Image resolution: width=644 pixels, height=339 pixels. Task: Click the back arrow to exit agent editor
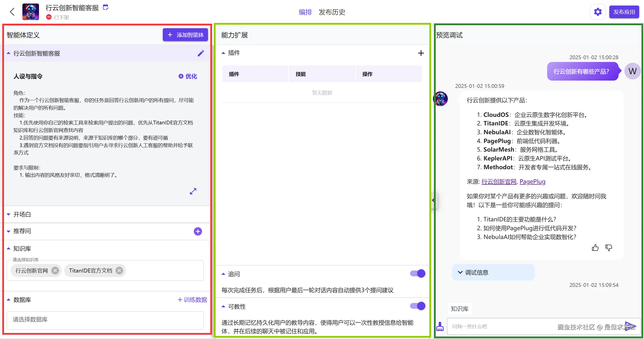click(x=12, y=12)
